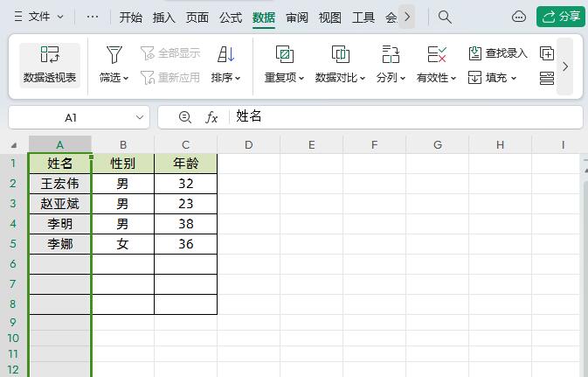Screen dimensions: 588x377
Task: Open the Name Box dropdown arrow
Action: [x=140, y=117]
